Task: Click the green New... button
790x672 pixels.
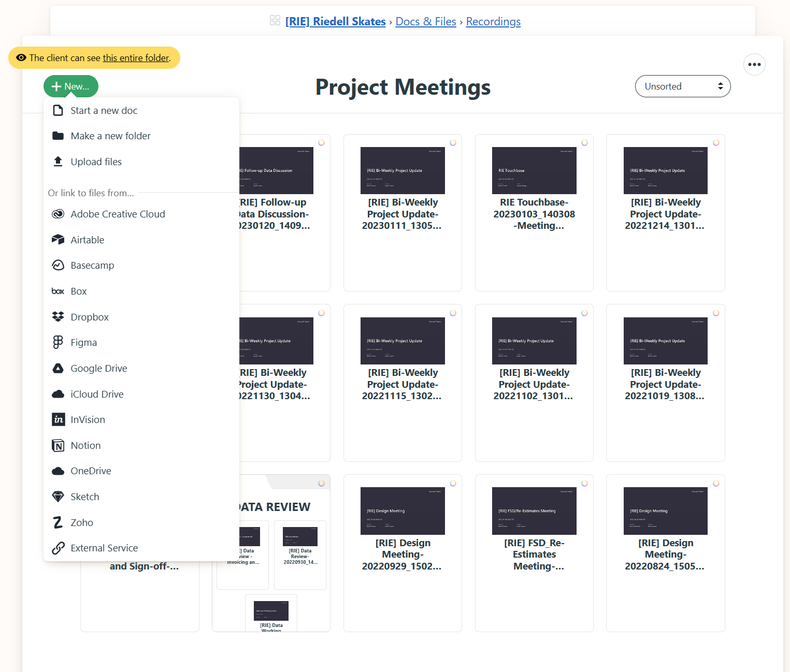Action: point(71,86)
